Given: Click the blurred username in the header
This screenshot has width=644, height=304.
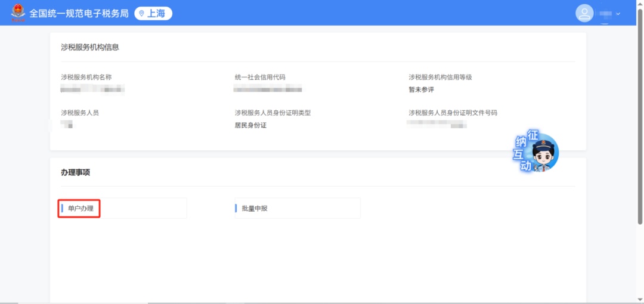Looking at the screenshot, I should pos(605,14).
